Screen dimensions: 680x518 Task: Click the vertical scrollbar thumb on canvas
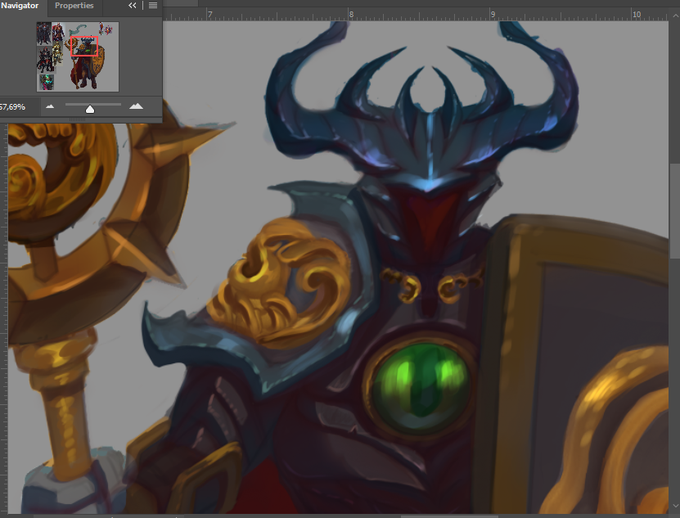[x=675, y=211]
